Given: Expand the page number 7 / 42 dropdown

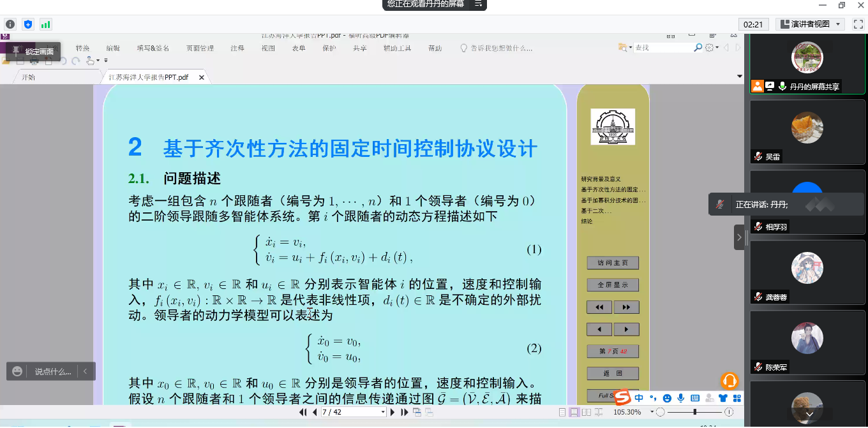Looking at the screenshot, I should 383,413.
